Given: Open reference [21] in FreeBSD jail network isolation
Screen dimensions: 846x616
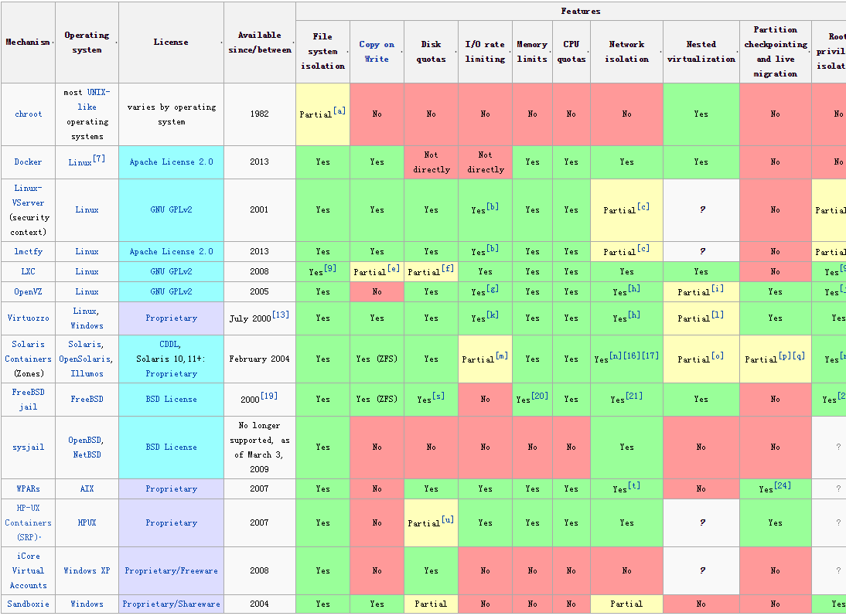Looking at the screenshot, I should (x=634, y=396).
